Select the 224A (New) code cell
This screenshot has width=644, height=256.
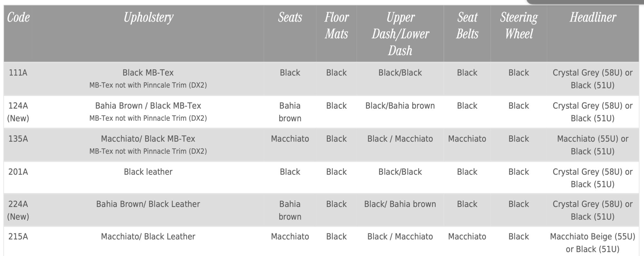(x=18, y=210)
